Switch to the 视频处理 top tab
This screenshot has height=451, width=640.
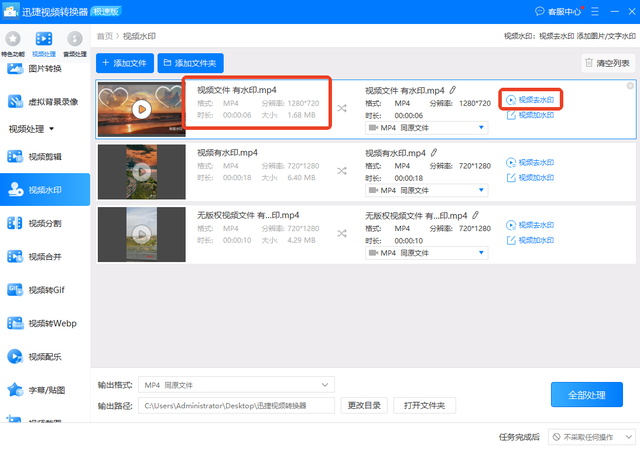point(44,44)
